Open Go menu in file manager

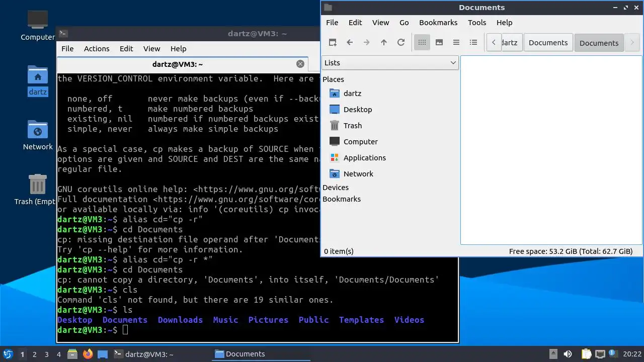tap(404, 23)
